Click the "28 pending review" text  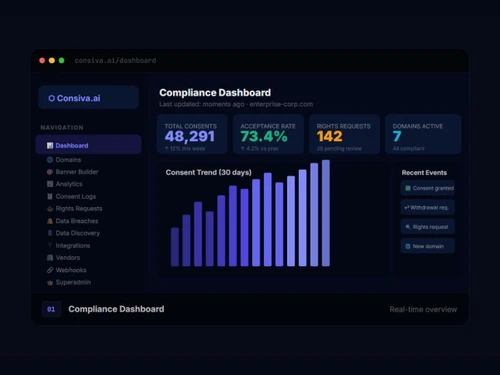(x=339, y=149)
